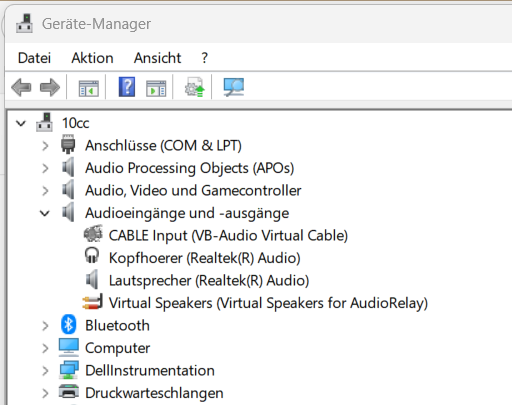This screenshot has width=512, height=405.
Task: Click speaker icon beside Audioeingänge und -ausgänge
Action: (x=68, y=212)
